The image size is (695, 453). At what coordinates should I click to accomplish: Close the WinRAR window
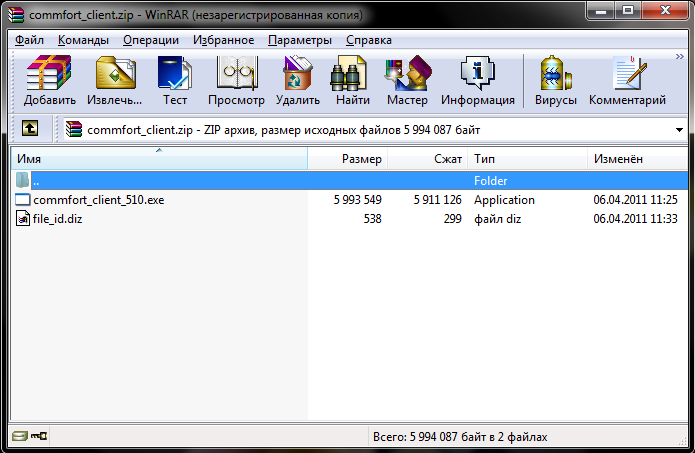pos(664,11)
